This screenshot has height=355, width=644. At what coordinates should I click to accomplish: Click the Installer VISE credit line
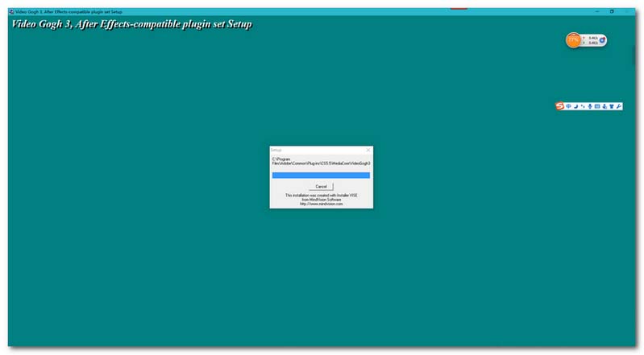321,196
